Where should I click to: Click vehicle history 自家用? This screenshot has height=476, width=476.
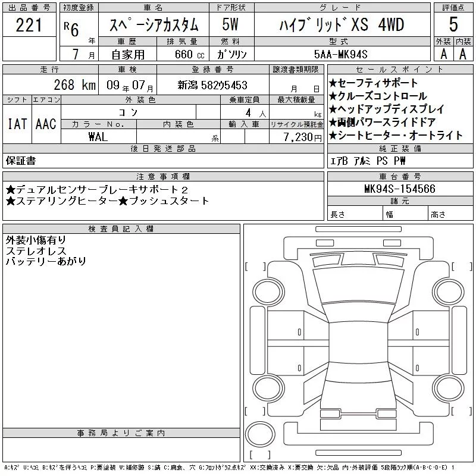tap(128, 55)
